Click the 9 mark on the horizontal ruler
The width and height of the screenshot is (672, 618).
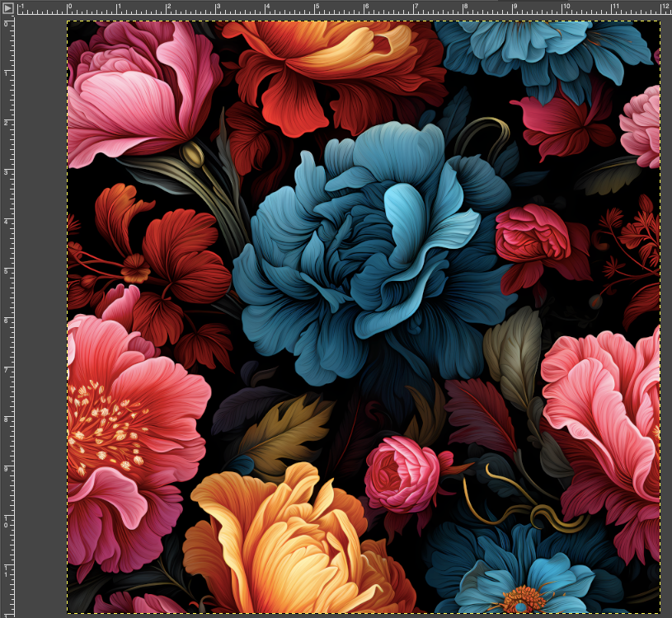515,8
